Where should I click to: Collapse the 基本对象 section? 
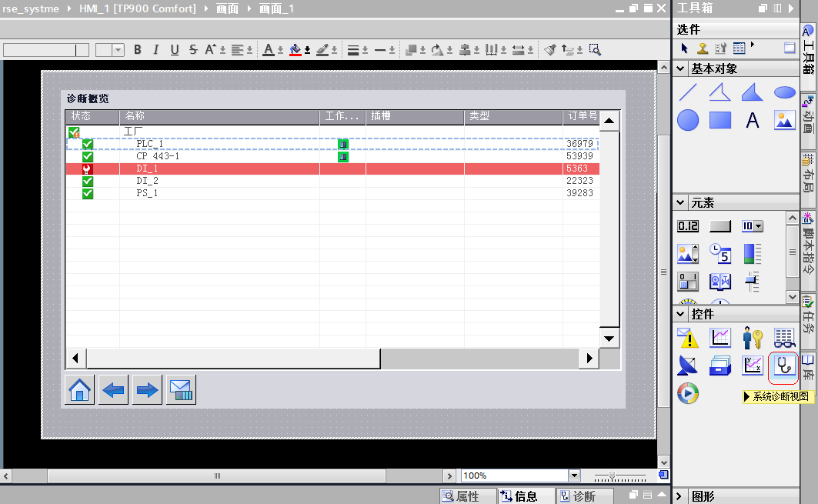click(680, 68)
